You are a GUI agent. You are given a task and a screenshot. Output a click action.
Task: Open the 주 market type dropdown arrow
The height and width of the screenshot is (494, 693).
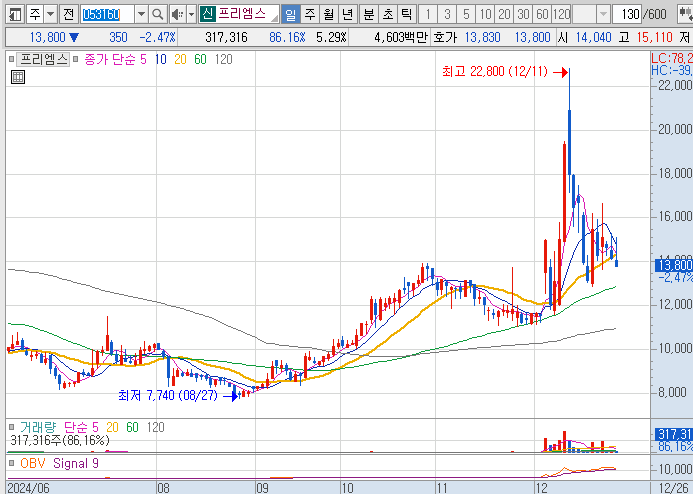[x=51, y=15]
